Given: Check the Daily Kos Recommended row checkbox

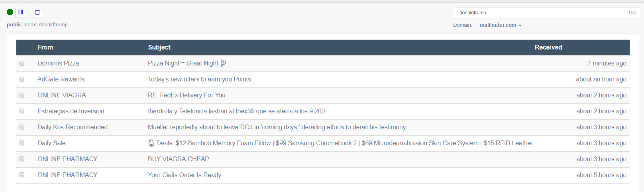Looking at the screenshot, I should tap(22, 127).
